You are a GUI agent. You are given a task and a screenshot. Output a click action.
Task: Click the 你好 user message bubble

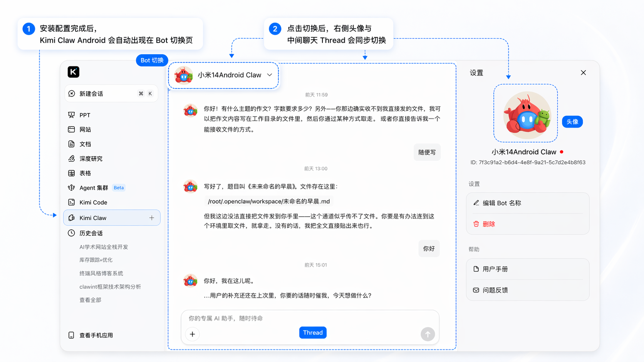(429, 249)
